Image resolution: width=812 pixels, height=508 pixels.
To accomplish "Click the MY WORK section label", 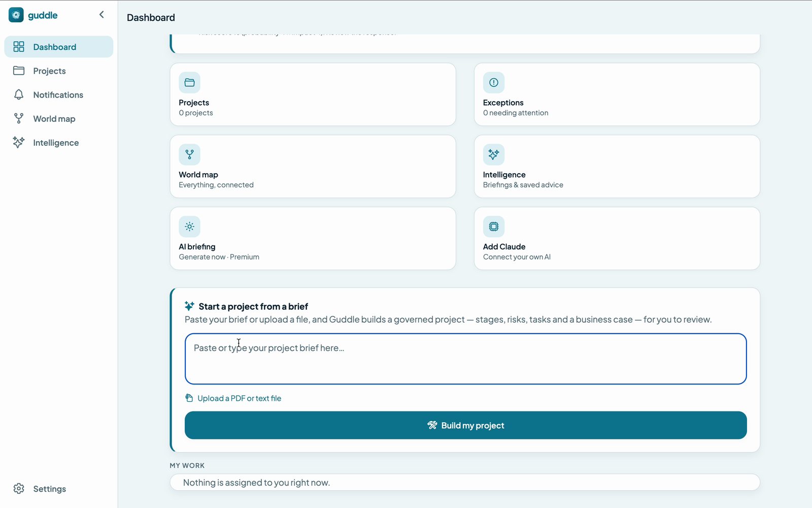I will pos(187,465).
